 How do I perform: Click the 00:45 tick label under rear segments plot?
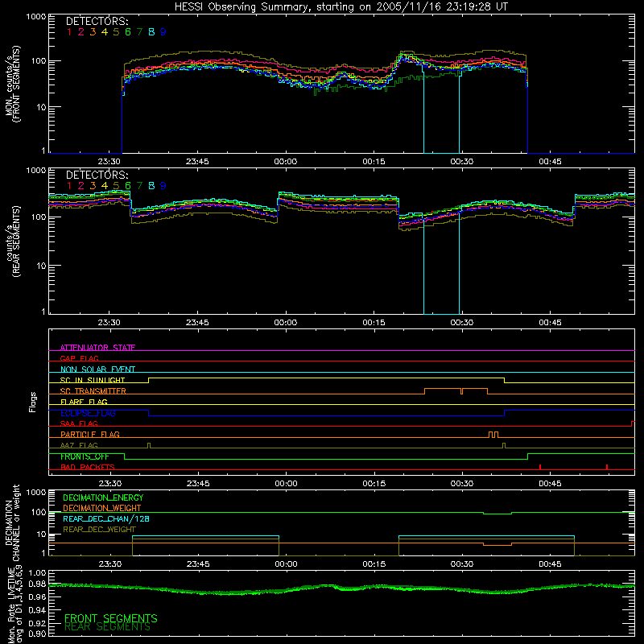(x=550, y=323)
